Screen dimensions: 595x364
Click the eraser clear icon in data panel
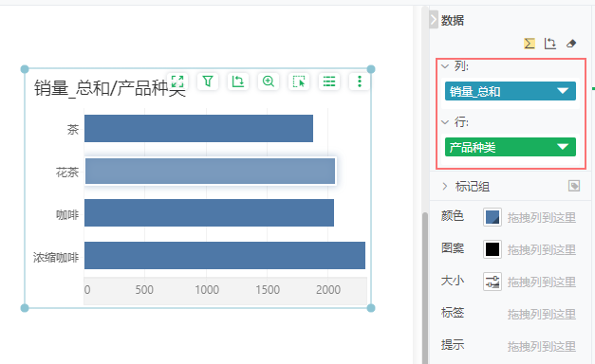point(571,44)
